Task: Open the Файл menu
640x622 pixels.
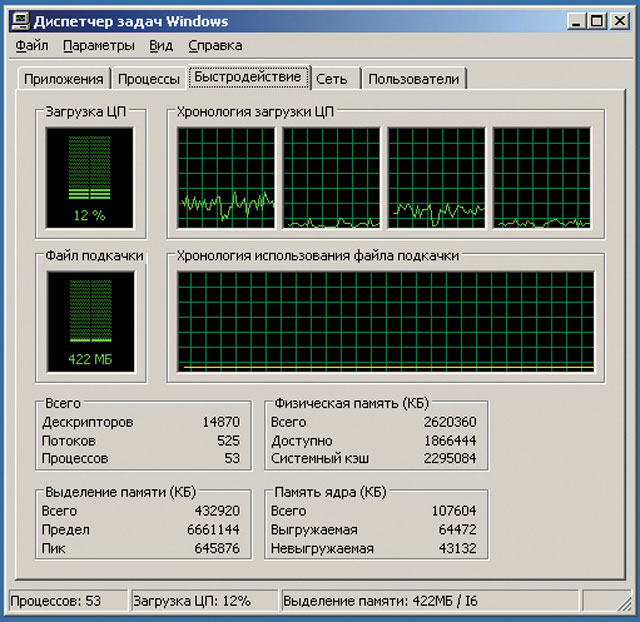Action: tap(32, 46)
